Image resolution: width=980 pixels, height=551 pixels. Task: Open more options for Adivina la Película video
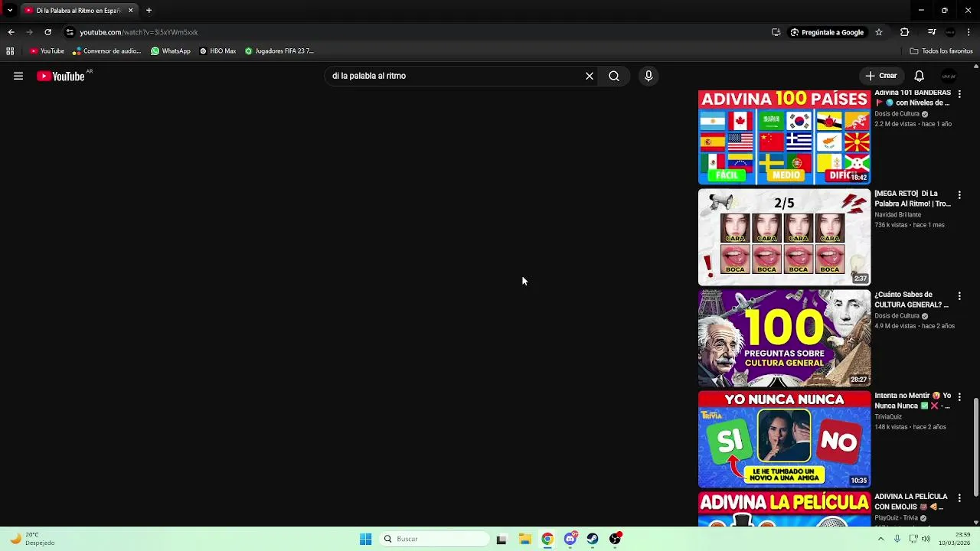959,497
